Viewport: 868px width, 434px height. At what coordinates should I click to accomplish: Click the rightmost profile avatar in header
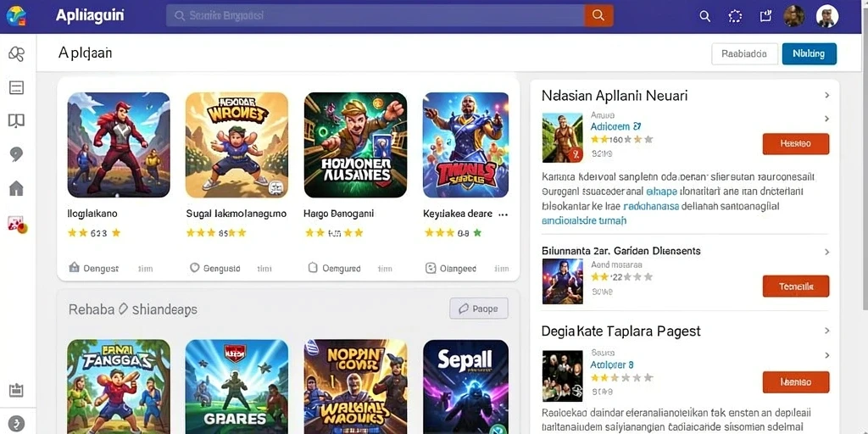[x=827, y=16]
